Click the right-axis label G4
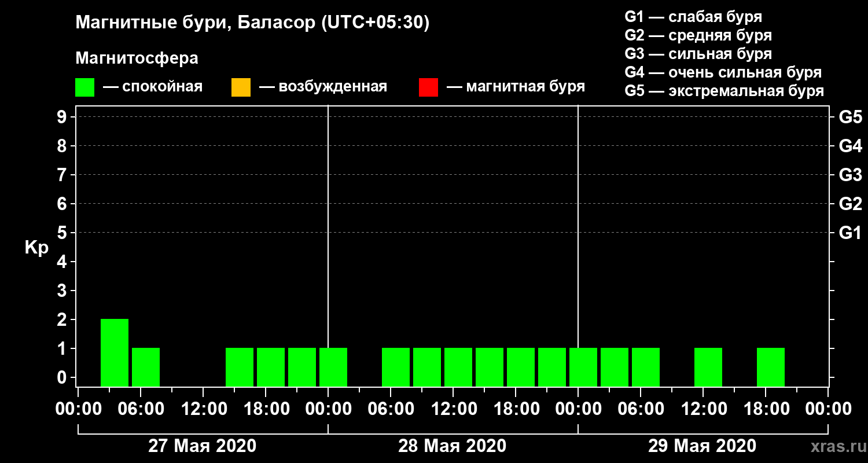The image size is (868, 463). coord(850,146)
